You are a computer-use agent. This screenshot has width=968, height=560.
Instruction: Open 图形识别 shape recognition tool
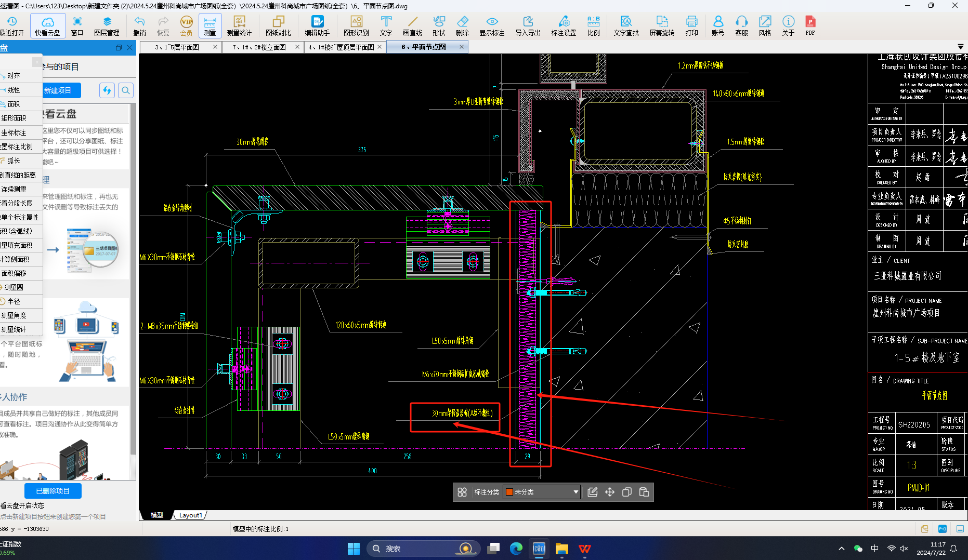[356, 26]
